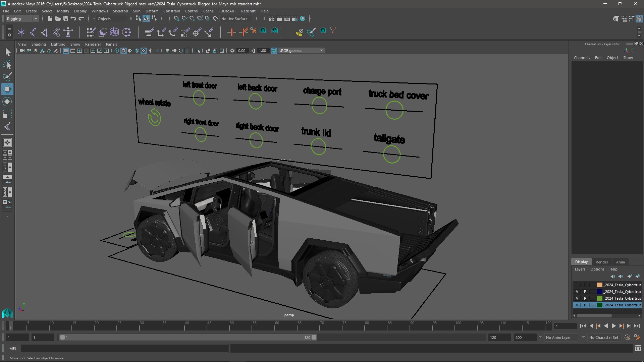Toggle visibility V of blue layer
Image resolution: width=644 pixels, height=362 pixels.
[577, 292]
